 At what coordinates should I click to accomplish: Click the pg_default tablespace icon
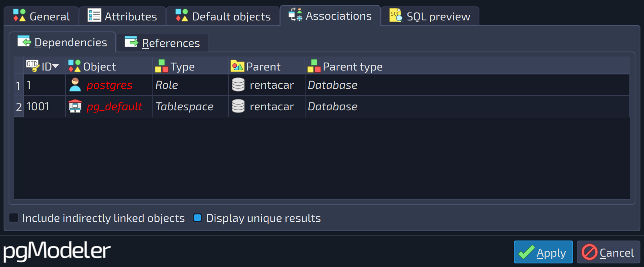[x=75, y=106]
